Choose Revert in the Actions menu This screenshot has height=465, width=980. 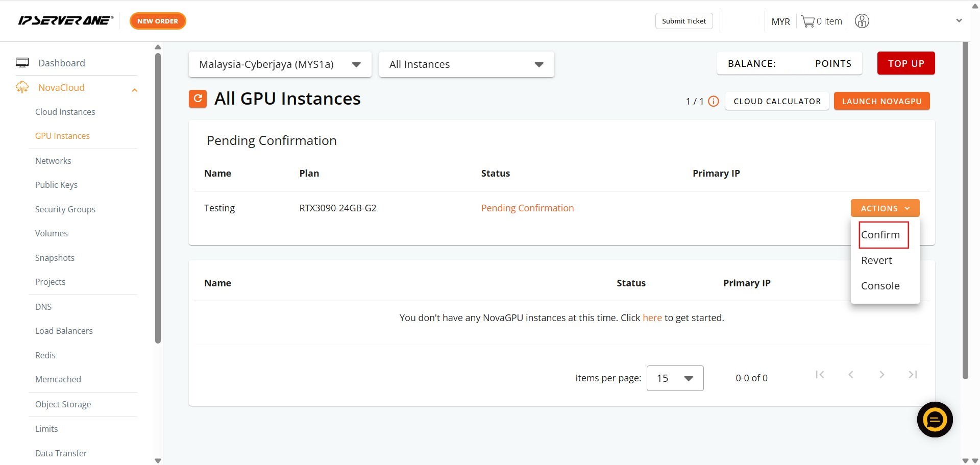(x=876, y=260)
